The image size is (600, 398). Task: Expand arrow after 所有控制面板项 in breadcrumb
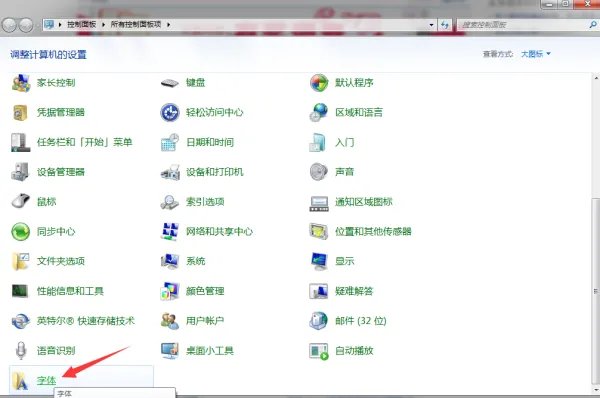coord(168,24)
